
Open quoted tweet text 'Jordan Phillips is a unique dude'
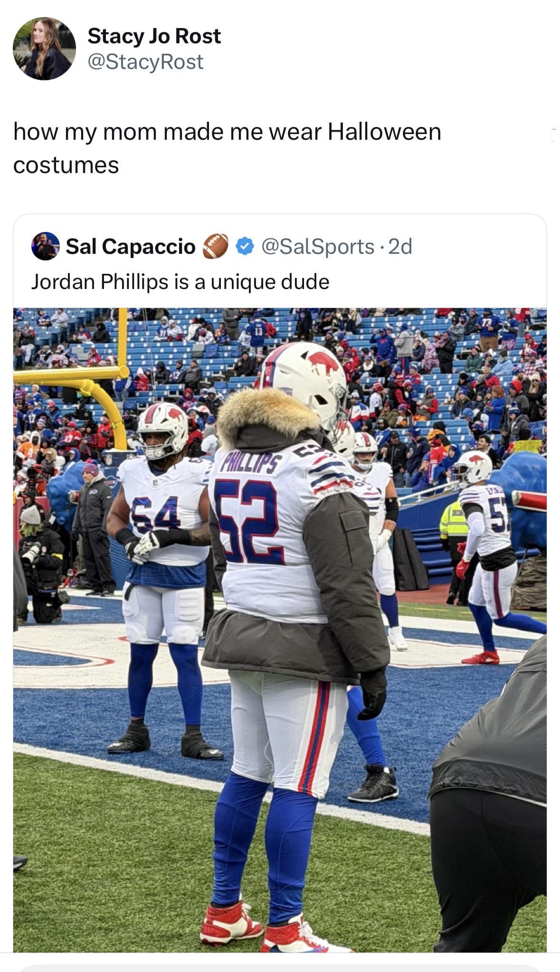(180, 282)
